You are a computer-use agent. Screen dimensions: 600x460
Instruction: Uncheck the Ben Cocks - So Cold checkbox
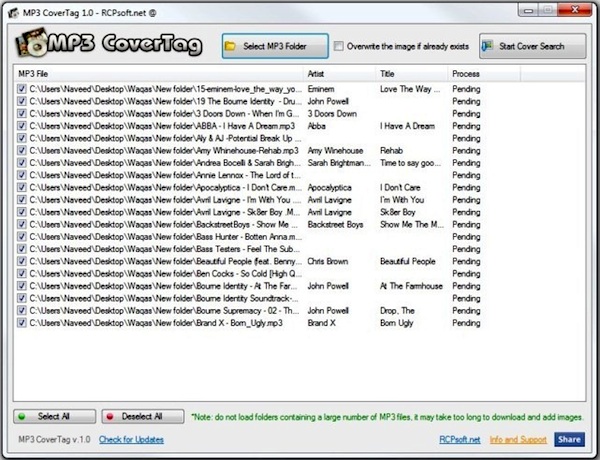pyautogui.click(x=21, y=274)
